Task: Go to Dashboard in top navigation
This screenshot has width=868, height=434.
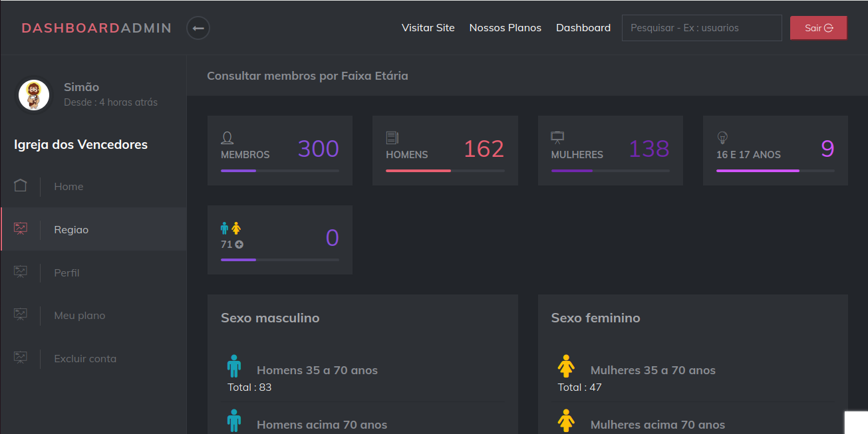Action: point(583,28)
